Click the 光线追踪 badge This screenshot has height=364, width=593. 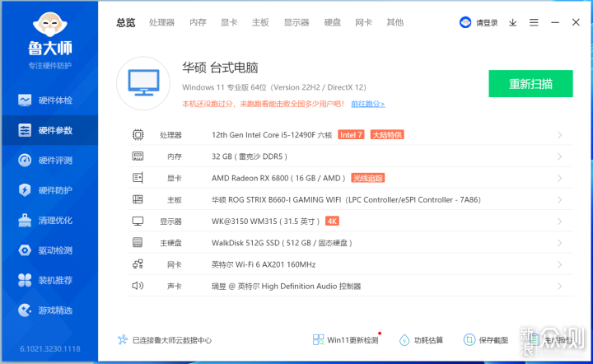tap(368, 178)
